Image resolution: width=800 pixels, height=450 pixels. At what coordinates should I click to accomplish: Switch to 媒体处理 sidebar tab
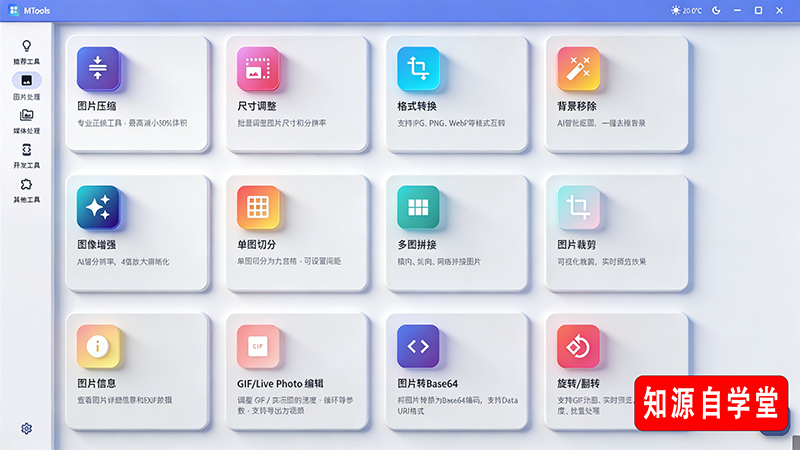point(27,121)
